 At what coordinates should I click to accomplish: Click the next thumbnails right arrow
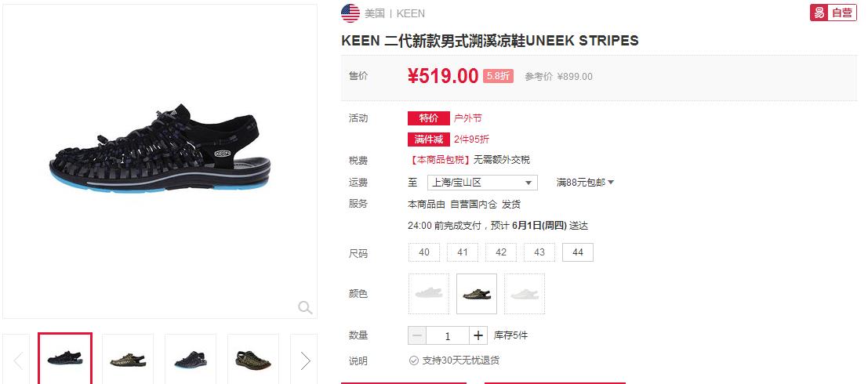click(x=304, y=360)
